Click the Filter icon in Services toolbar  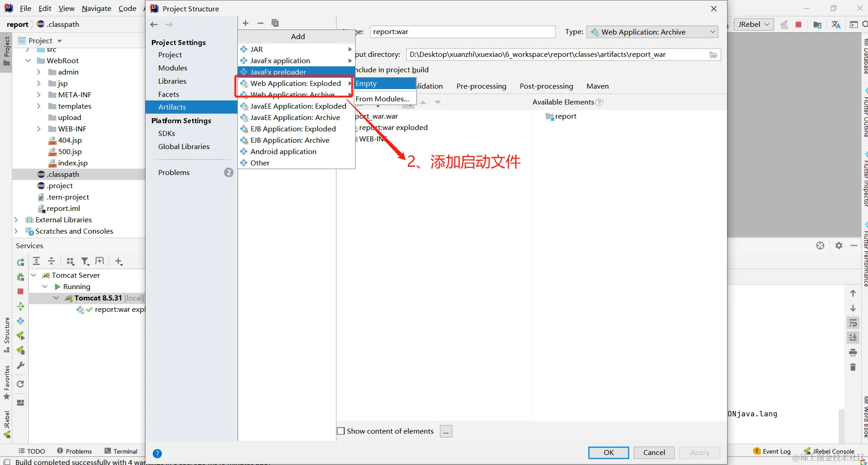[85, 261]
